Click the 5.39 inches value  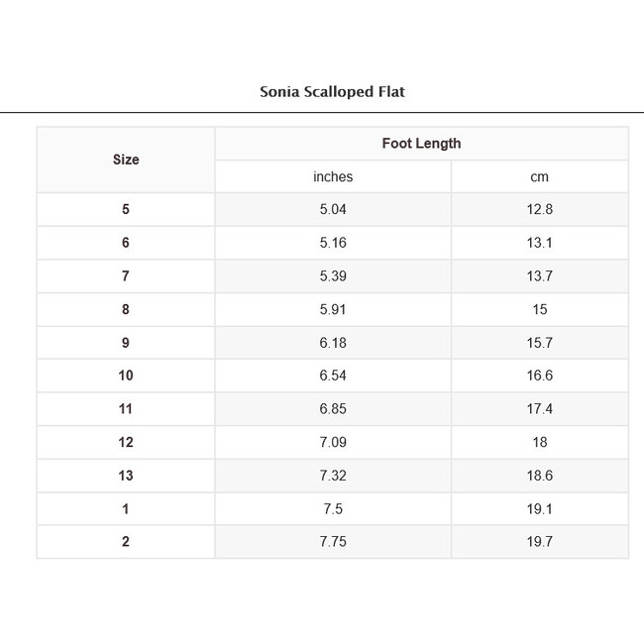click(333, 276)
